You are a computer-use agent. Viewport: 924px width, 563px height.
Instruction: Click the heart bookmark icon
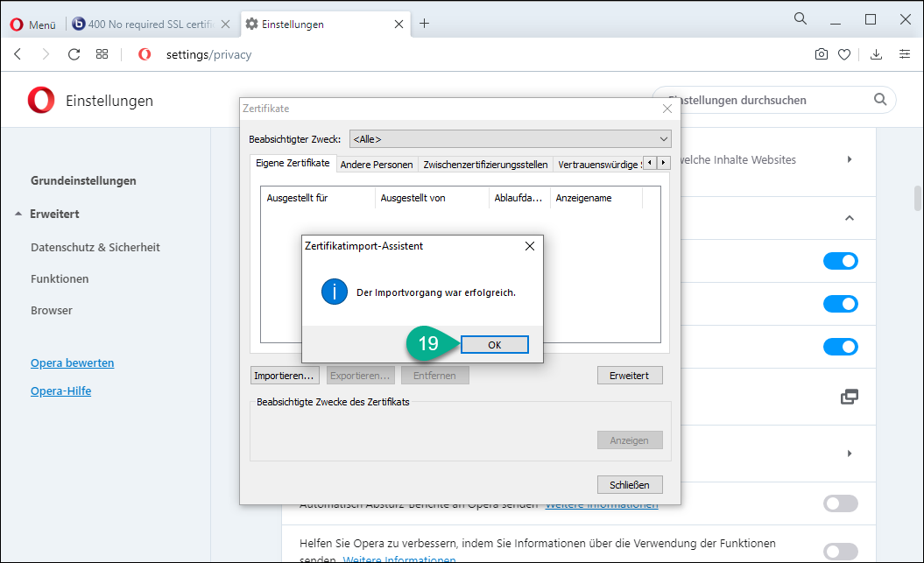click(x=844, y=54)
